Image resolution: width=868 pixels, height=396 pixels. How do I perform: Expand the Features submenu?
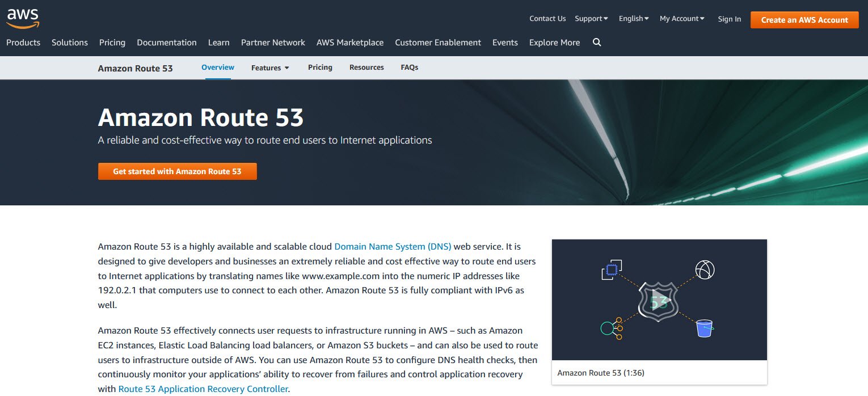coord(270,68)
